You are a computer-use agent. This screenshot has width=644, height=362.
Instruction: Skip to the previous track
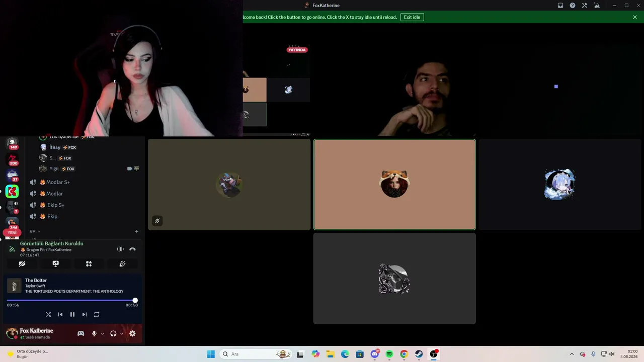pyautogui.click(x=60, y=314)
